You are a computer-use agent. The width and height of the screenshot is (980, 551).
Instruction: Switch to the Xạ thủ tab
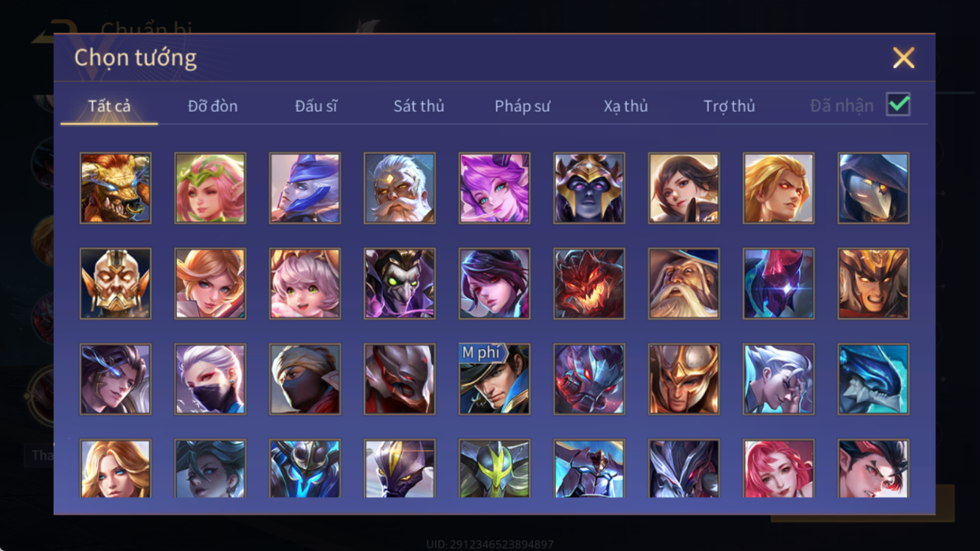click(626, 106)
